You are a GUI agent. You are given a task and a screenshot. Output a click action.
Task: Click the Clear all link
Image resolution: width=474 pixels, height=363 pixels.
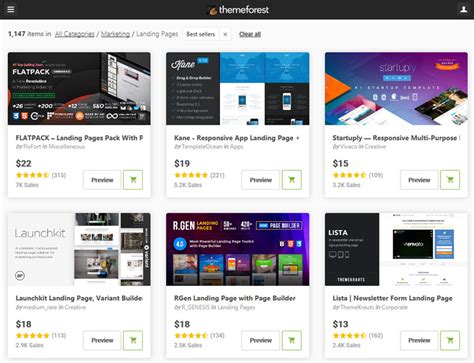(250, 34)
